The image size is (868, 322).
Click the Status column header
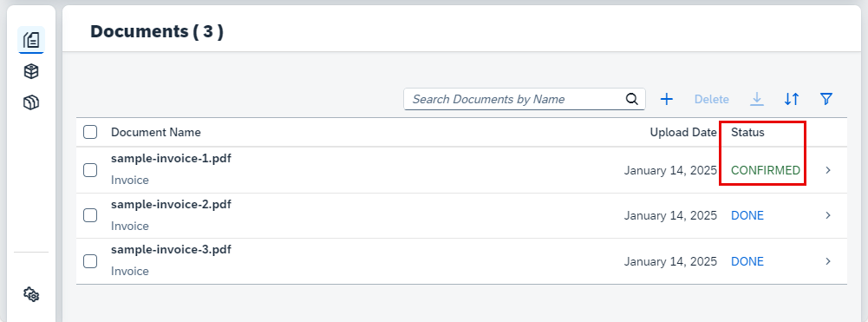click(x=747, y=132)
